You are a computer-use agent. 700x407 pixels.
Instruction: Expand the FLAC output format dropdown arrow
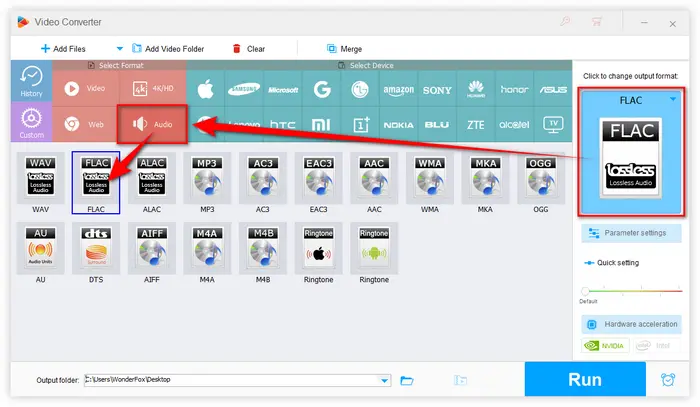pos(673,99)
